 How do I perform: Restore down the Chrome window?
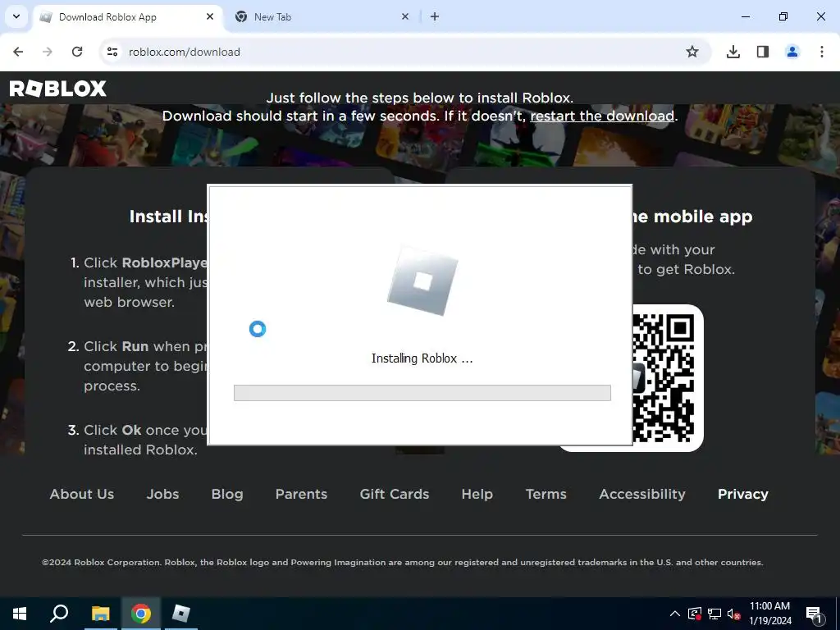[783, 16]
